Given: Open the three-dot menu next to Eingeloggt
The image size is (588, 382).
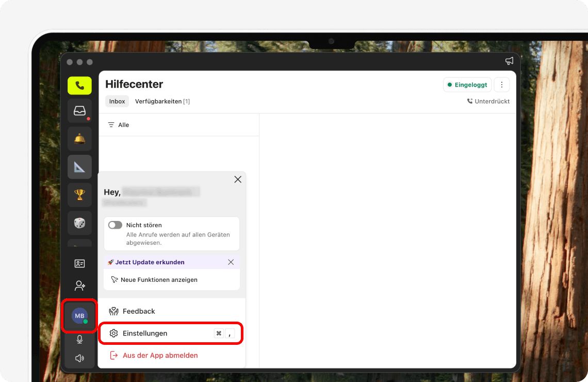Looking at the screenshot, I should click(x=502, y=84).
